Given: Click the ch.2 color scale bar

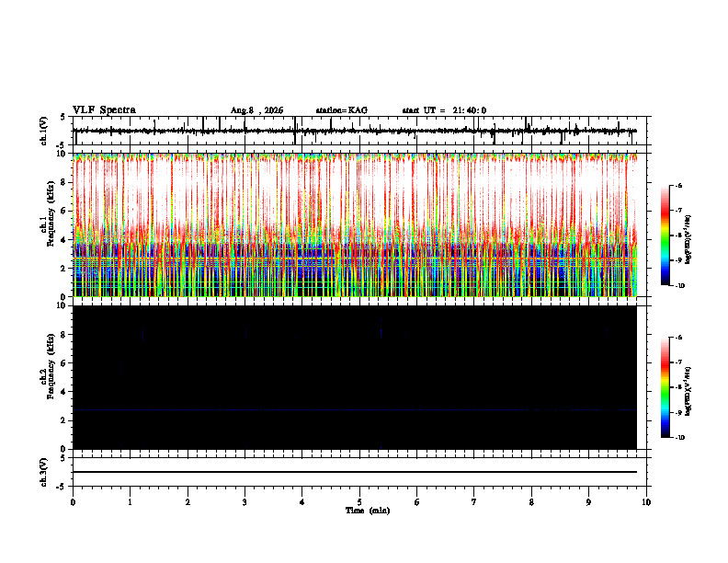Looking at the screenshot, I should pos(665,387).
